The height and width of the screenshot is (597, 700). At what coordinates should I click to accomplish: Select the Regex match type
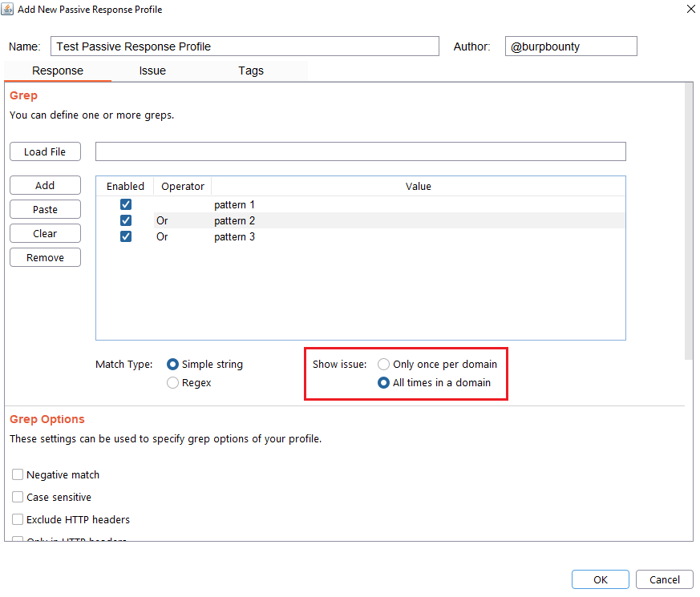coord(172,383)
